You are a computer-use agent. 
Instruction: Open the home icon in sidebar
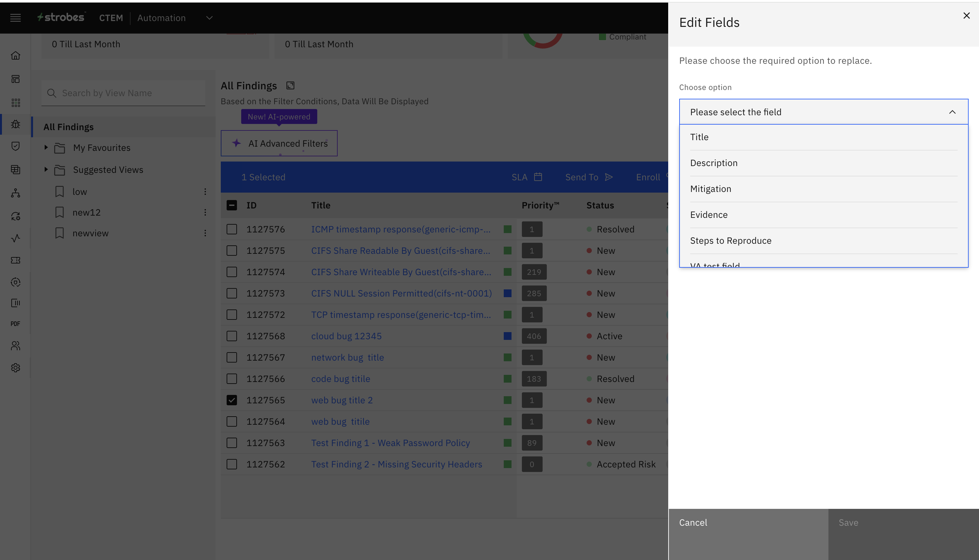pos(16,56)
